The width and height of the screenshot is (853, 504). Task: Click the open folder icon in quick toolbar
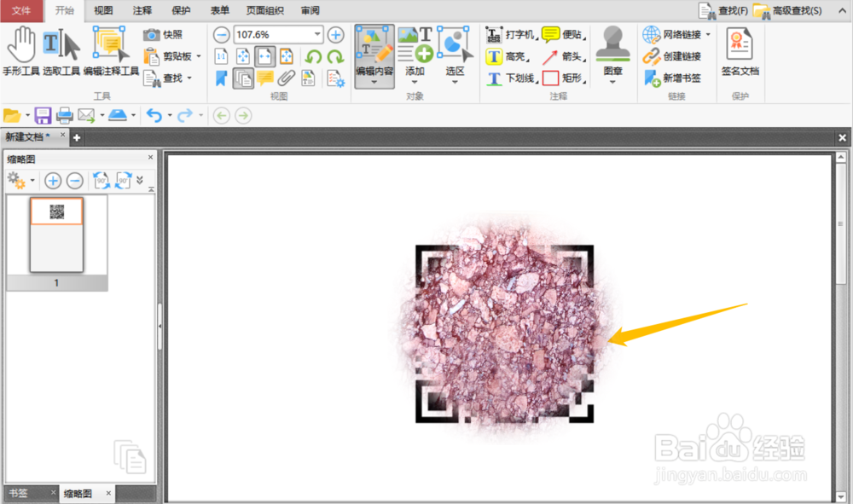click(12, 116)
